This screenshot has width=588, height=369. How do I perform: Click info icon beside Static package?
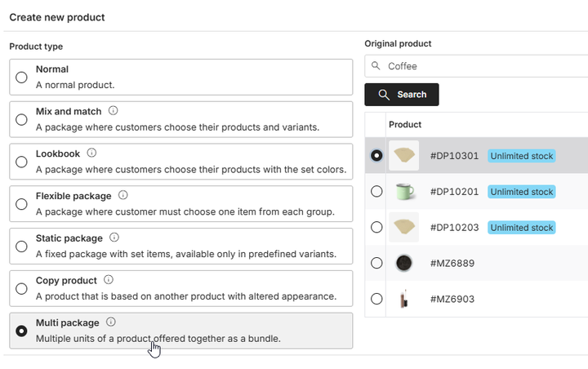[x=114, y=238]
